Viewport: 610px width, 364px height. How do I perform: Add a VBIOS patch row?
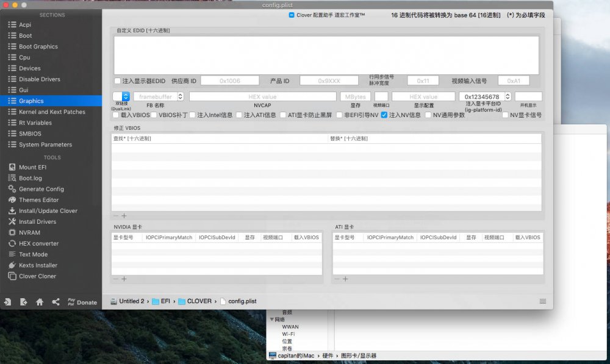(x=124, y=215)
